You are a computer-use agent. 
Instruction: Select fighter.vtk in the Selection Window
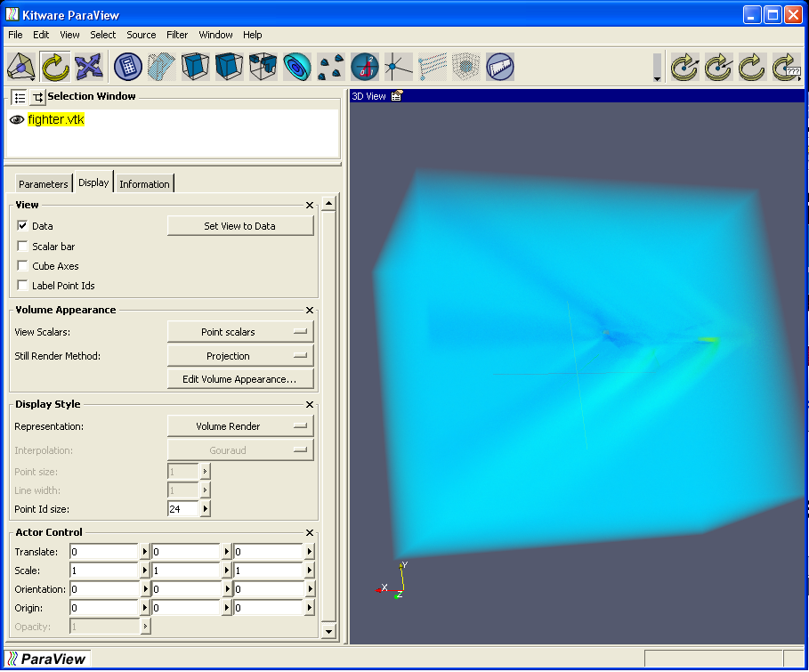coord(56,120)
